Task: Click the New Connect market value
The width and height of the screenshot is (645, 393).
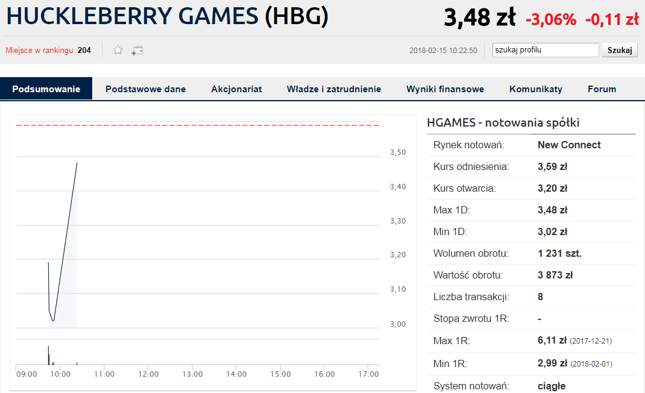Action: coord(569,145)
